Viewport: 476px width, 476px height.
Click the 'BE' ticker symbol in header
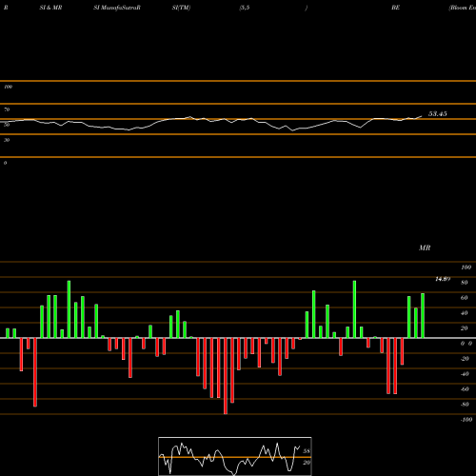395,8
